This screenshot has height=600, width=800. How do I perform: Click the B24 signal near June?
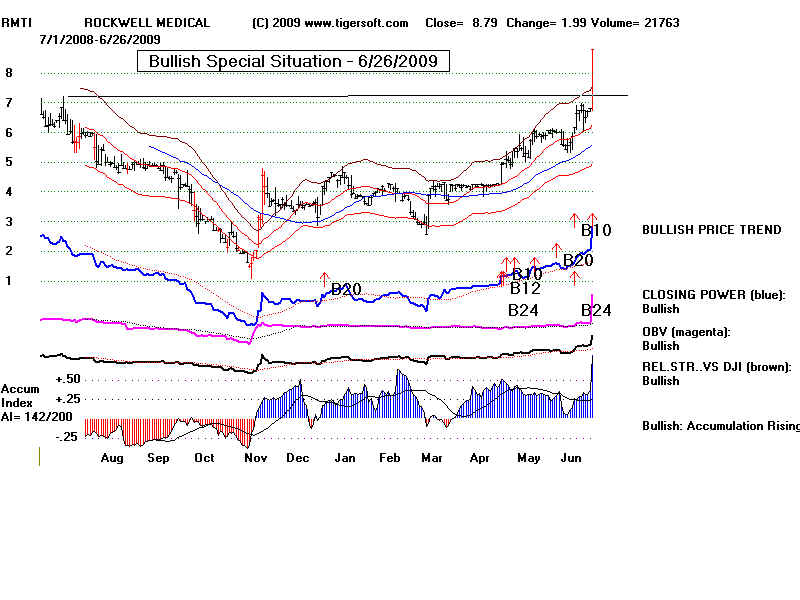point(596,311)
